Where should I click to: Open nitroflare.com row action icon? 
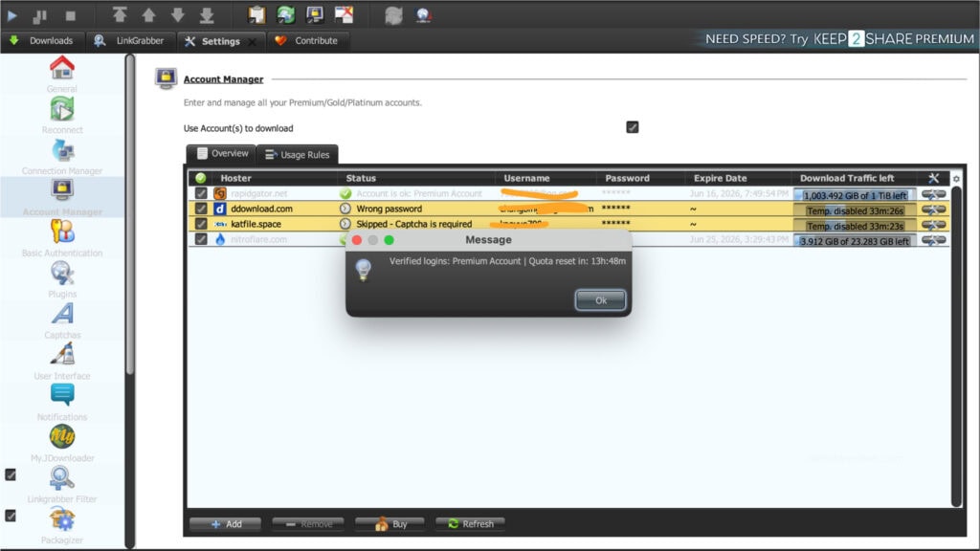pos(933,240)
